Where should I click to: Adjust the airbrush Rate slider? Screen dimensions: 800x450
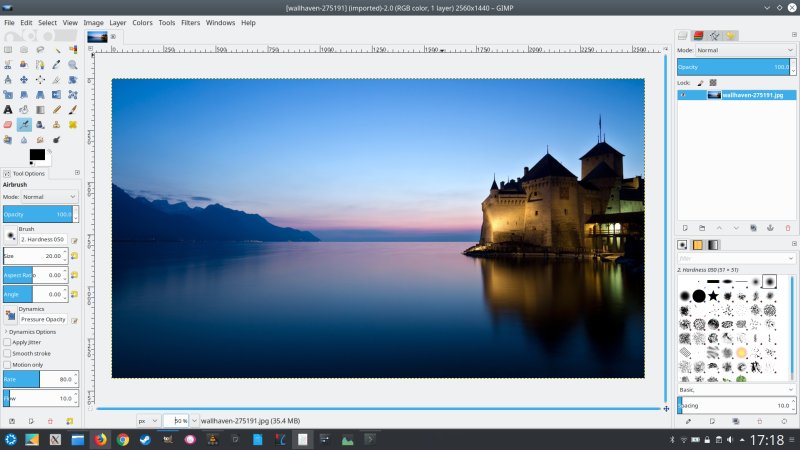(x=41, y=379)
